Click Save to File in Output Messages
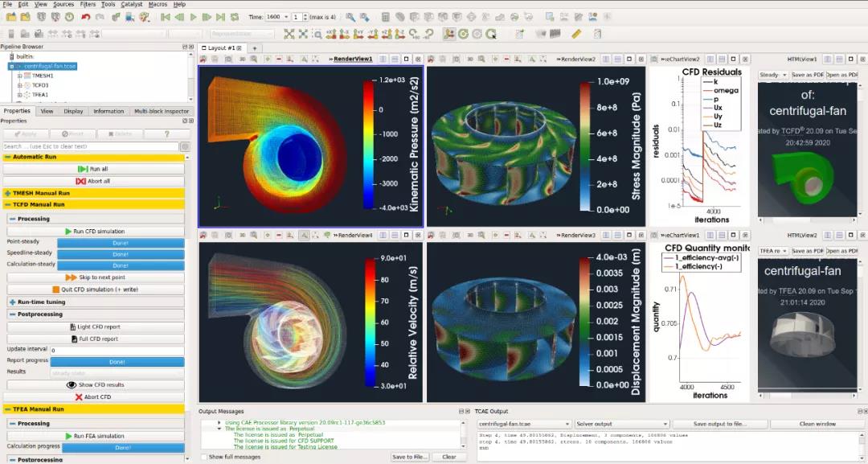This screenshot has width=868, height=464. click(x=410, y=458)
